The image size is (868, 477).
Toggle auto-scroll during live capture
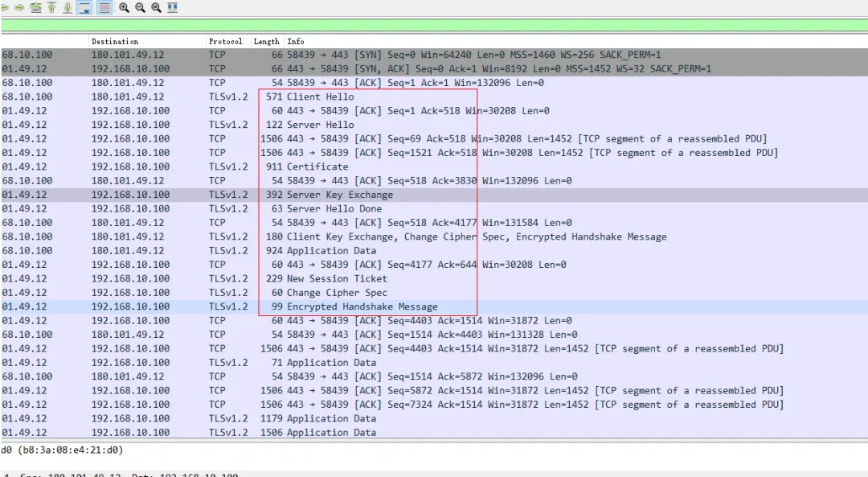click(84, 7)
